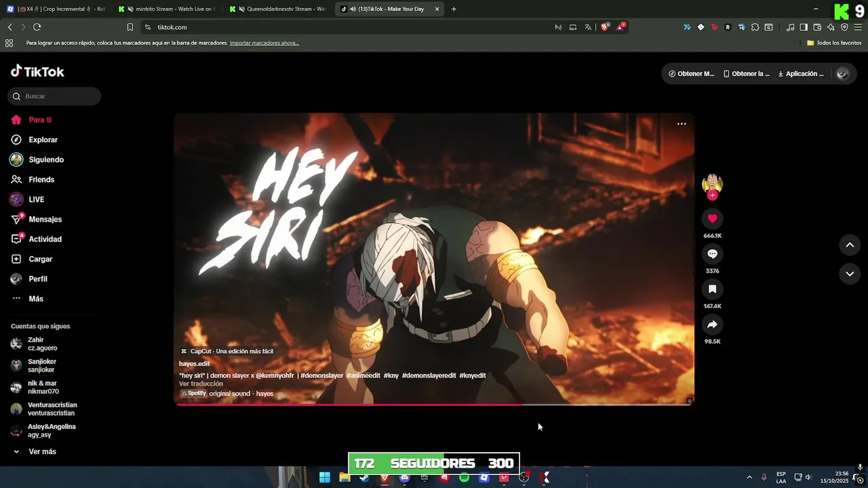Open Actividad notifications
Screen dimensions: 868x488
(37, 239)
